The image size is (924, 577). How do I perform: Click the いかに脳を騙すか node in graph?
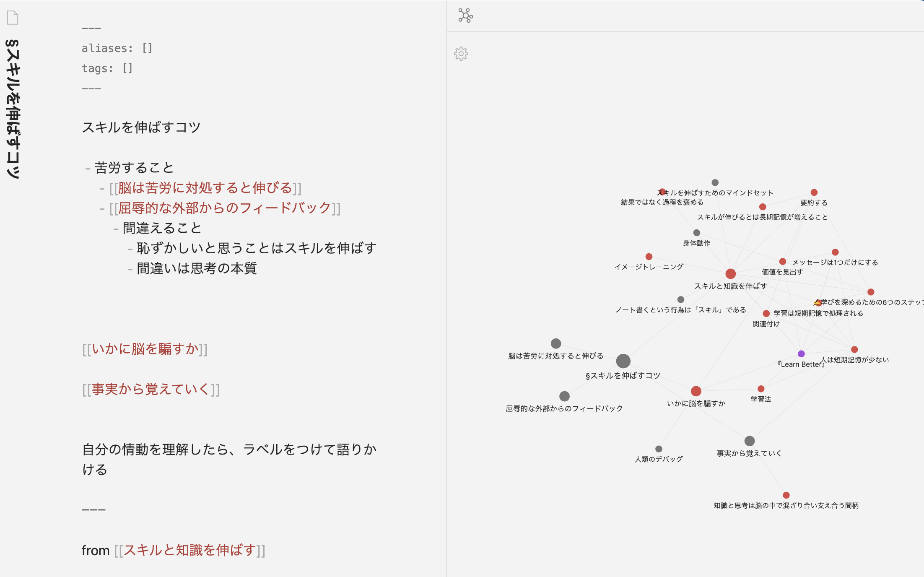pyautogui.click(x=696, y=391)
